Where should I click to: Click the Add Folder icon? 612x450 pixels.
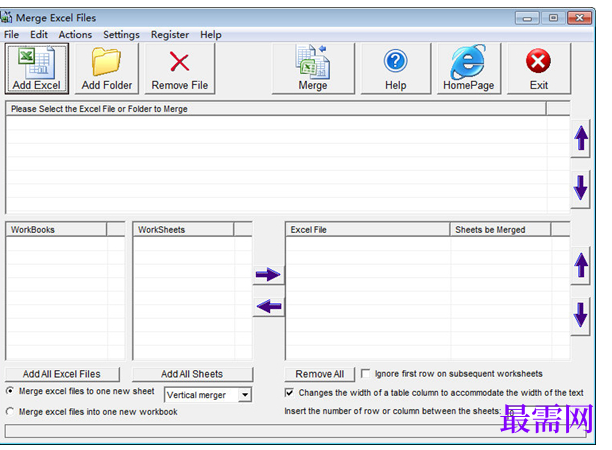pyautogui.click(x=107, y=69)
